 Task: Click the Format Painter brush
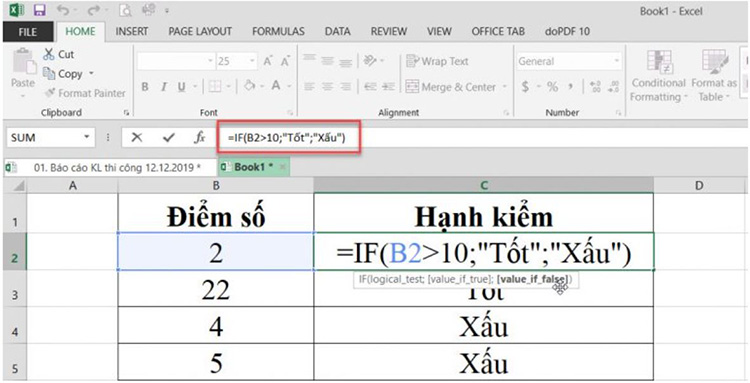click(x=50, y=93)
